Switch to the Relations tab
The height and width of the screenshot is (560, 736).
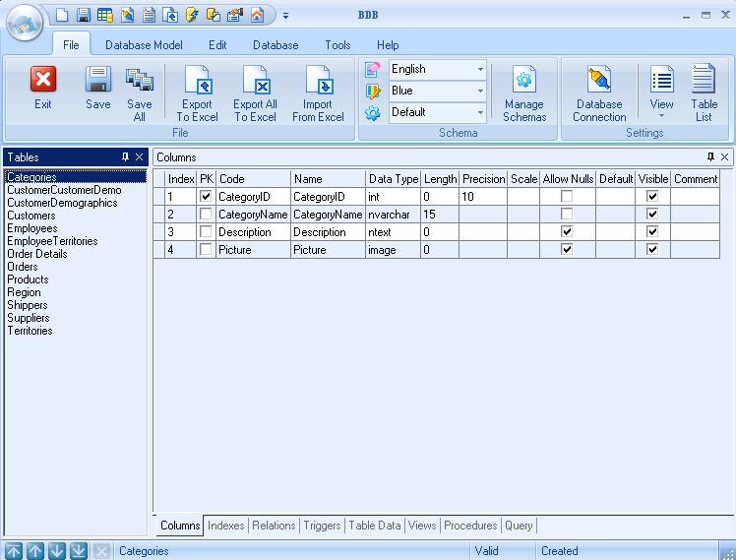274,526
